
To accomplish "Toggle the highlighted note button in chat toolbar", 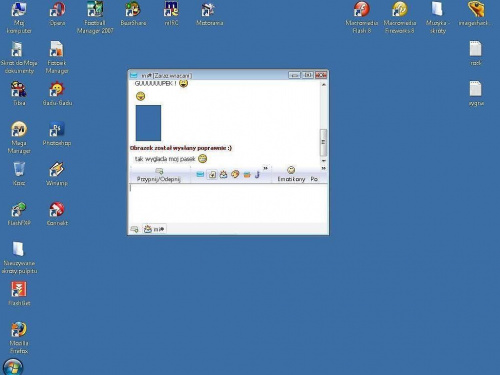I will point(212,174).
